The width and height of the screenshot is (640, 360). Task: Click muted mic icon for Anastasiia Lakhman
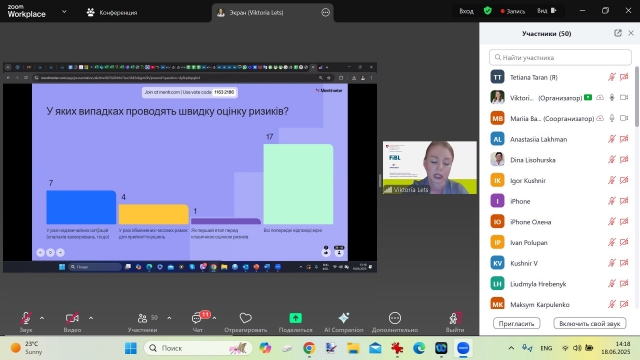coord(611,139)
